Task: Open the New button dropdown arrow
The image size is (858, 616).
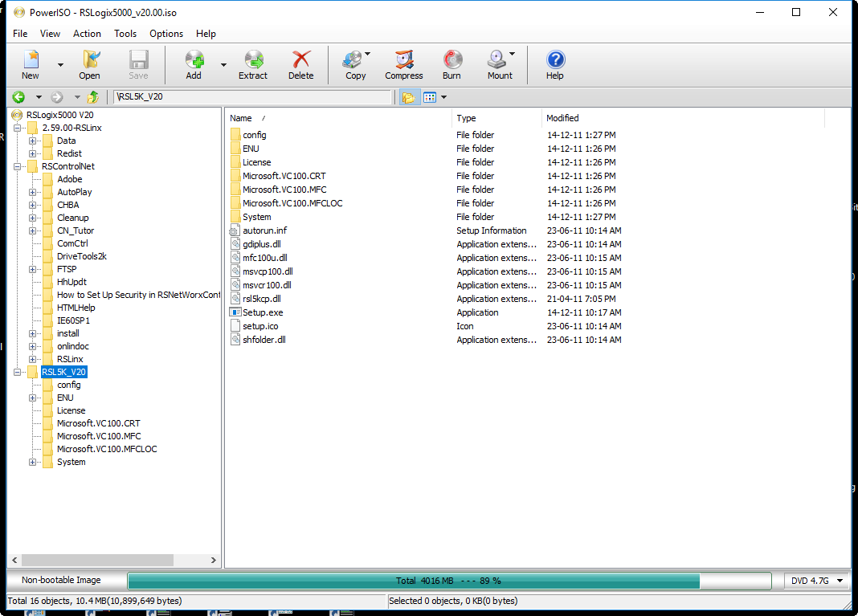Action: [60, 65]
